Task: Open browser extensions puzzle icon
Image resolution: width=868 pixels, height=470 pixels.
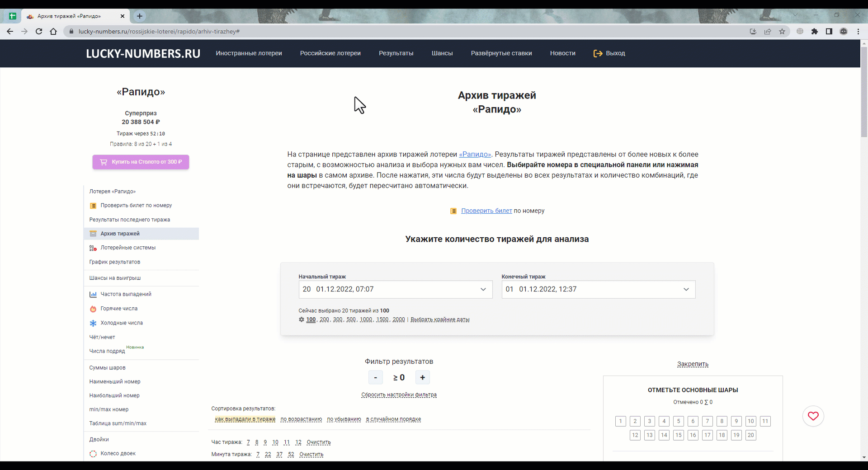Action: 815,32
